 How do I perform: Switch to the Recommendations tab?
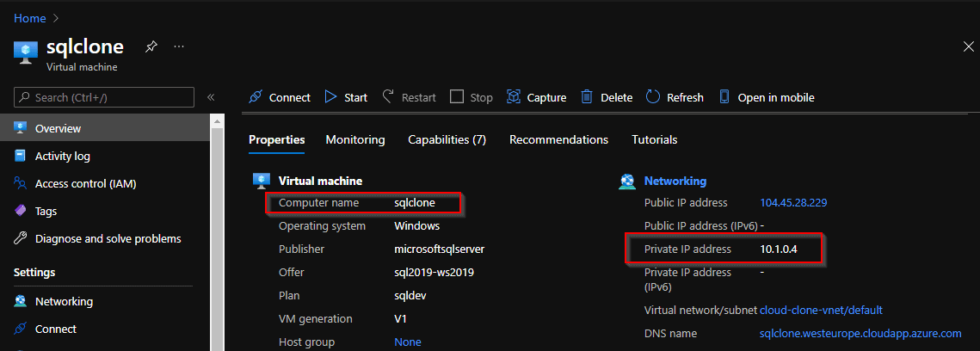558,140
